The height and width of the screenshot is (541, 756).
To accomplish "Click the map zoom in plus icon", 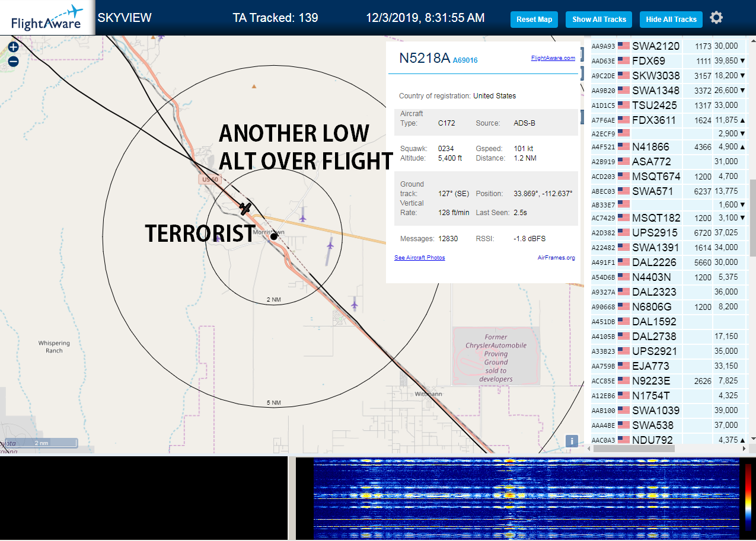I will coord(13,47).
